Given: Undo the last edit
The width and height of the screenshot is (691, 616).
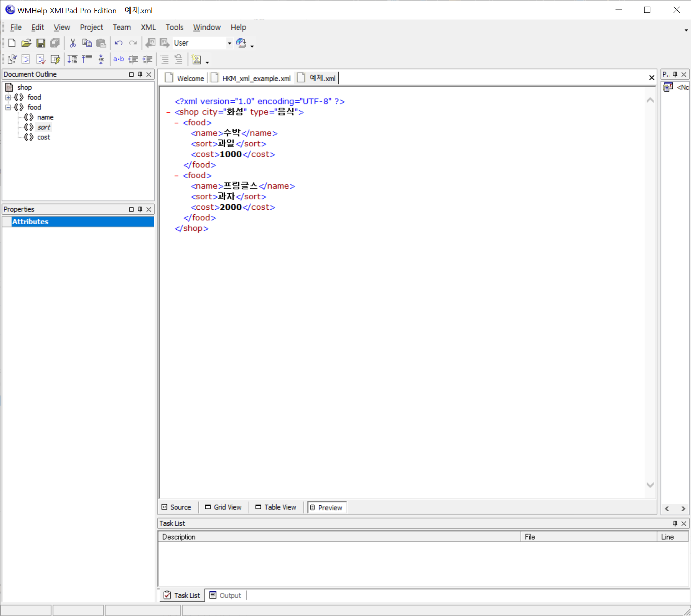Looking at the screenshot, I should click(119, 43).
